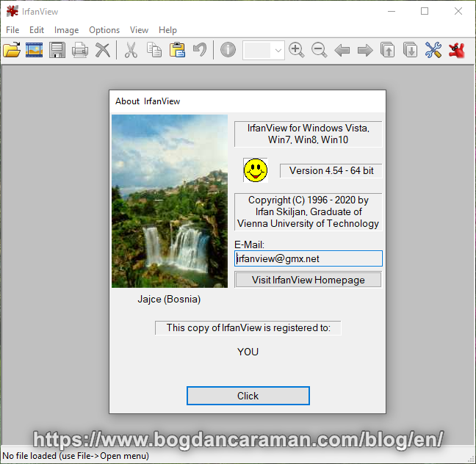Viewport: 476px width, 464px height.
Task: Click the red IrfanView cat About icon
Action: click(457, 50)
